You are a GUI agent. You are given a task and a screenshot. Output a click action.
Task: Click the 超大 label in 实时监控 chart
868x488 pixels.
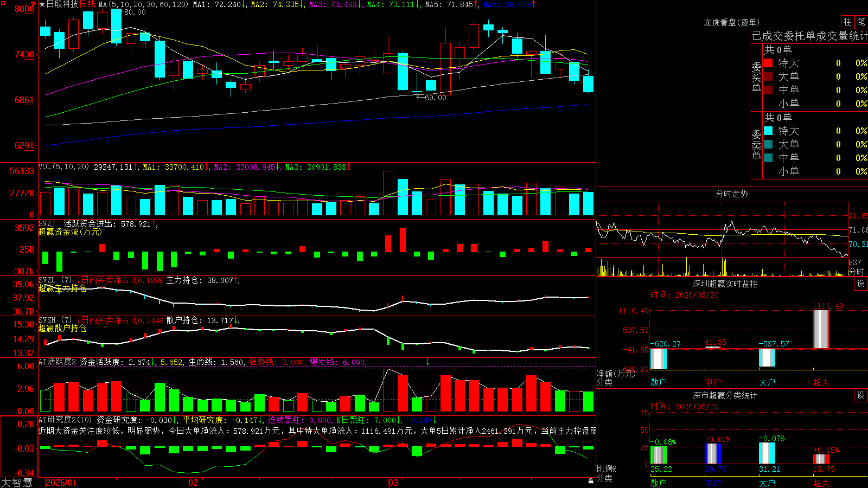coord(821,382)
